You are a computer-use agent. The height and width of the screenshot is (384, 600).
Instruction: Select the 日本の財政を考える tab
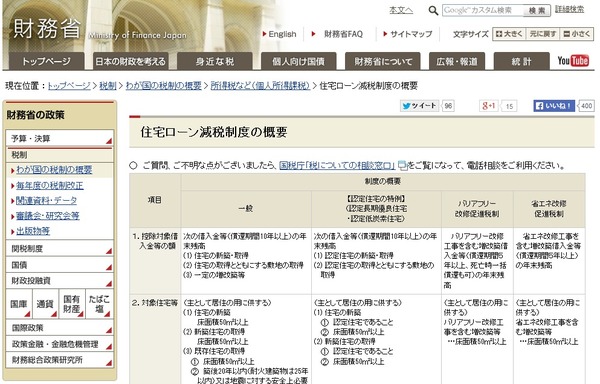point(130,61)
